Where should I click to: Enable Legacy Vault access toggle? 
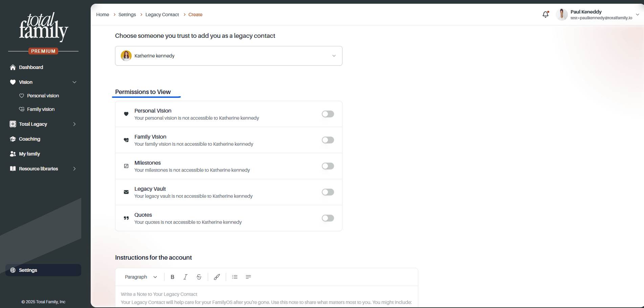click(x=328, y=192)
